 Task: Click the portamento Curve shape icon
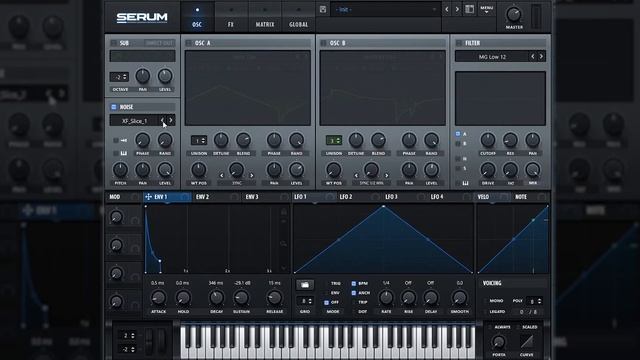[527, 341]
